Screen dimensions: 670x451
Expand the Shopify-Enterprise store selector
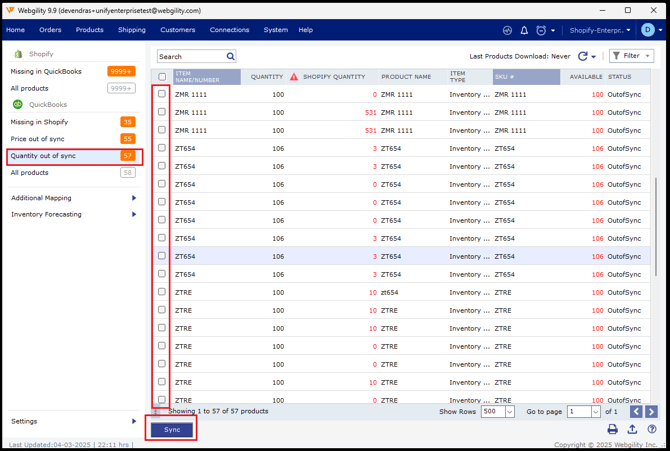(x=600, y=30)
